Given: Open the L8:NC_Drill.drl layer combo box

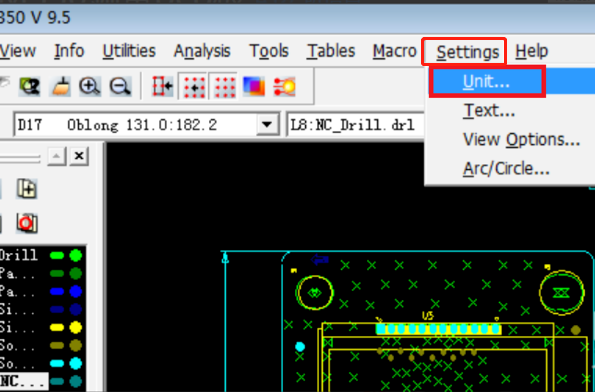Looking at the screenshot, I should (355, 124).
